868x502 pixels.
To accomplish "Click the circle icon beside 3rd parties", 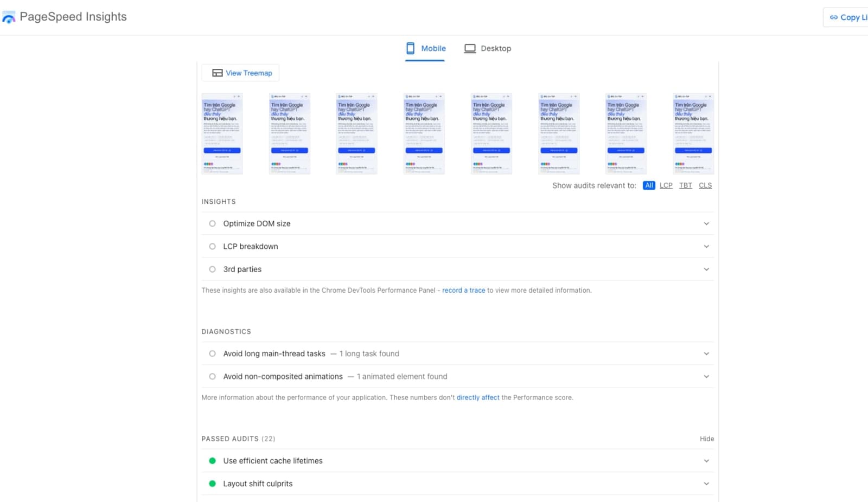I will [212, 269].
